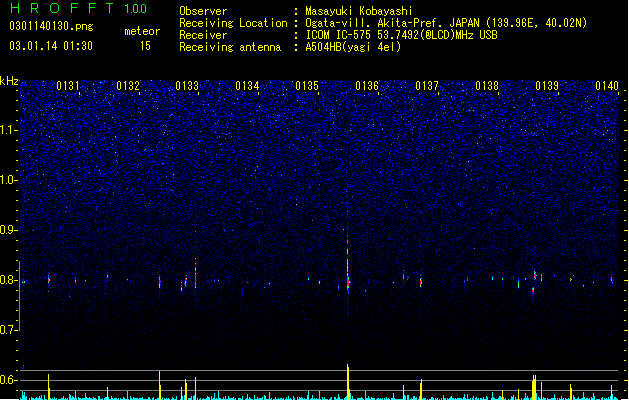The width and height of the screenshot is (629, 400).
Task: Click the 0138 time marker
Action: point(487,86)
